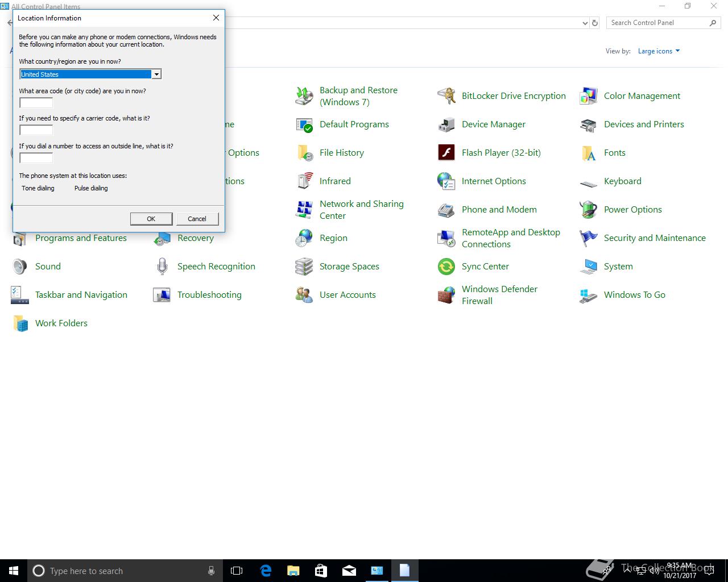Open the People icon in taskbar

pyautogui.click(x=607, y=571)
